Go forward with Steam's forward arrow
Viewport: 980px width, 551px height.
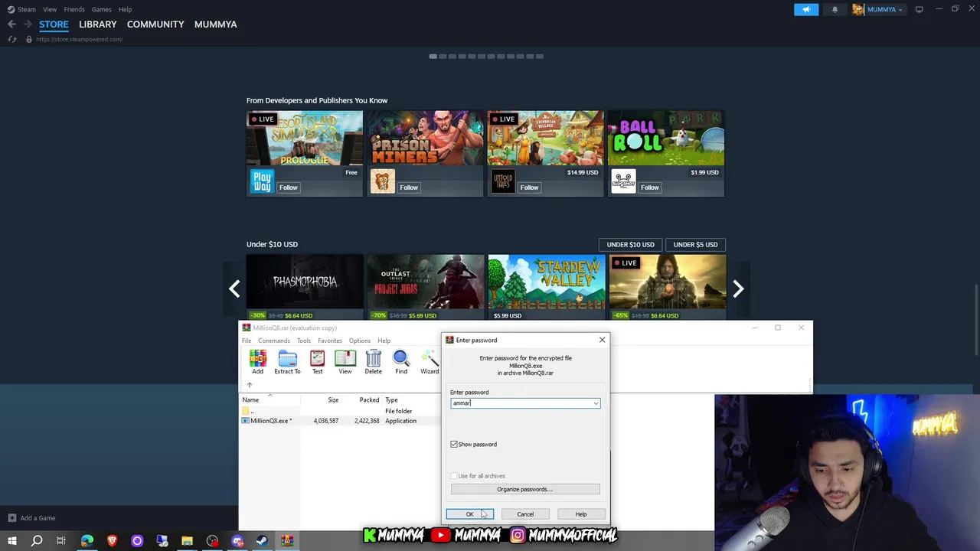pos(28,24)
